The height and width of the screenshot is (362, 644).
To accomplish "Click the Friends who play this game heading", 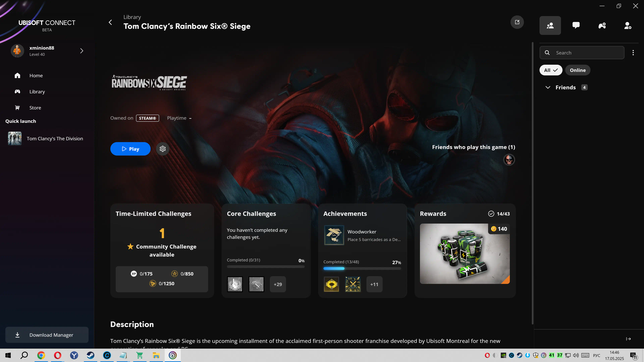I will click(473, 147).
